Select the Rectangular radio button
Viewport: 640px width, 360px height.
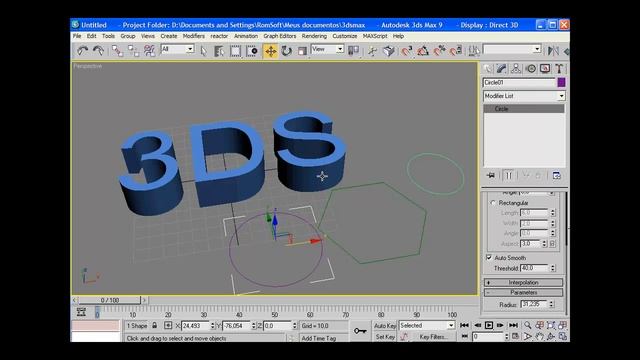(493, 203)
